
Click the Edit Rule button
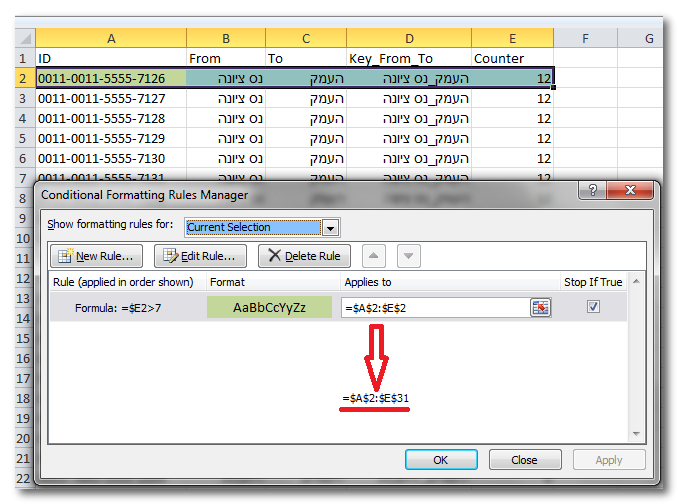pyautogui.click(x=200, y=256)
